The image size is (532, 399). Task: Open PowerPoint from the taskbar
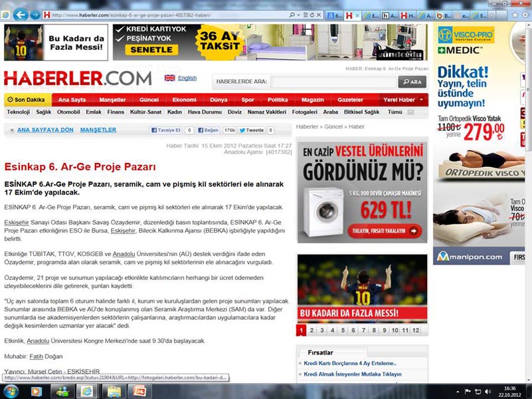tap(139, 392)
